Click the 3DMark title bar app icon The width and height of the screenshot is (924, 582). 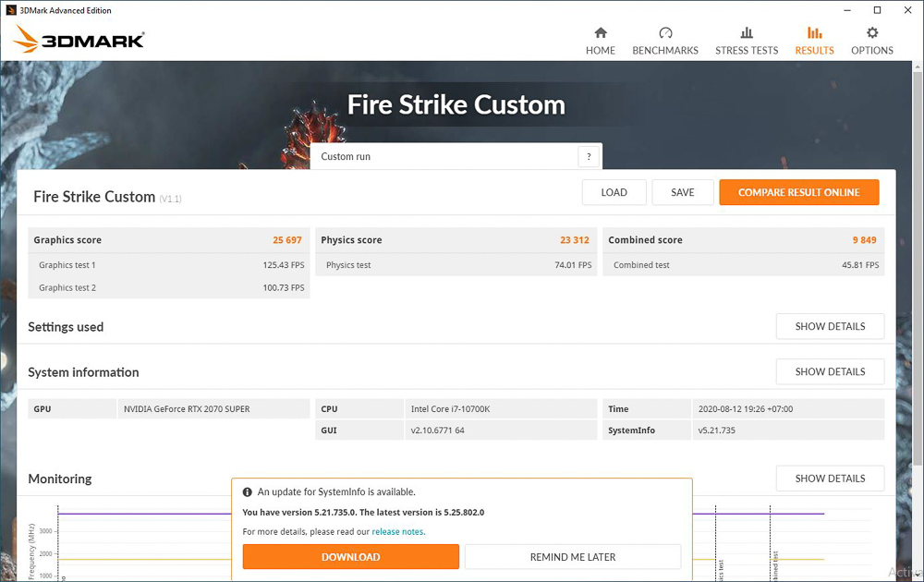(x=11, y=10)
